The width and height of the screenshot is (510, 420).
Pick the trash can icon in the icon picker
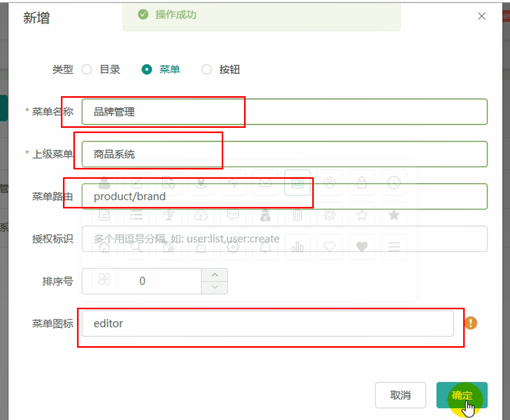(297, 215)
